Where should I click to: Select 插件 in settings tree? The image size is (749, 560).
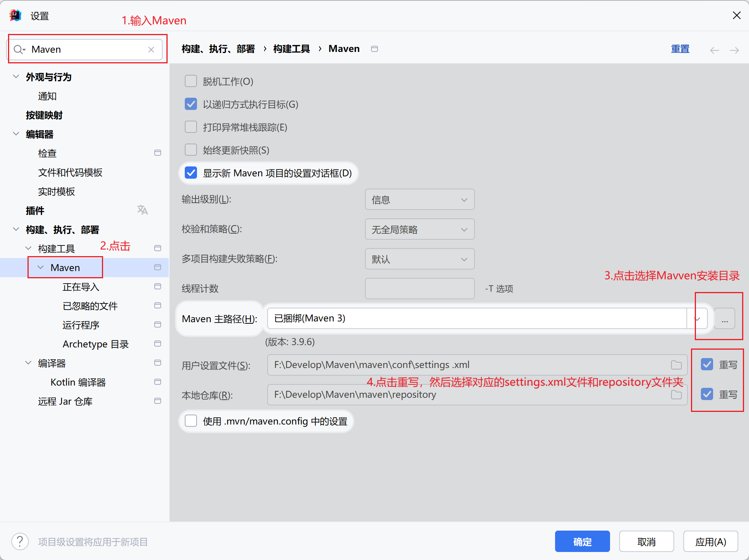tap(35, 211)
